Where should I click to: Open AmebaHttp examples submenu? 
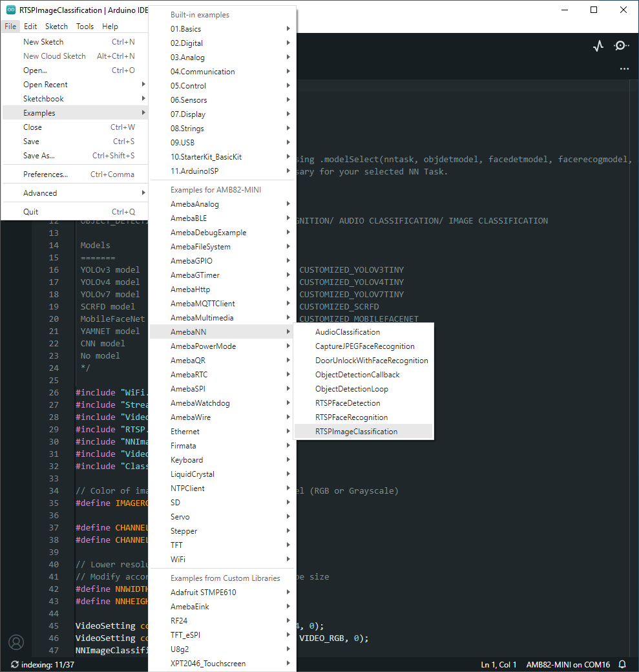(222, 289)
